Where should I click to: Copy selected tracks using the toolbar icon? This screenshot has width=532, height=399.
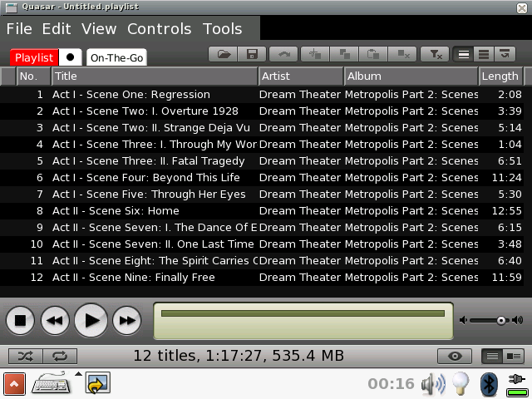tap(344, 54)
